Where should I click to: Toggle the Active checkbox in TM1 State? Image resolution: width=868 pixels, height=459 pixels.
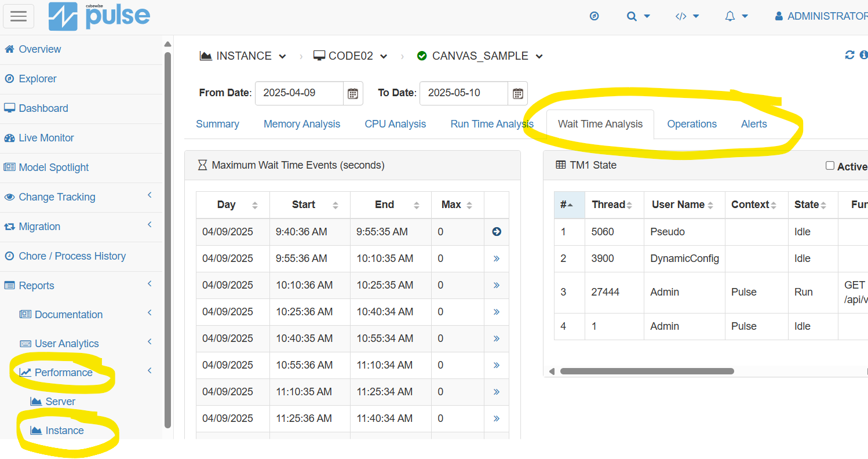830,166
